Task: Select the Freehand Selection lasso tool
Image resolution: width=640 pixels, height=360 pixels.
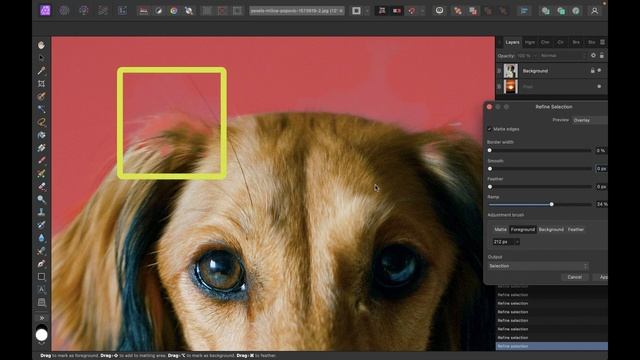Action: pos(41,122)
